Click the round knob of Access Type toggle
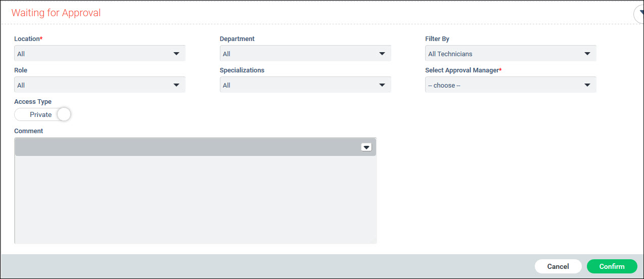 64,114
